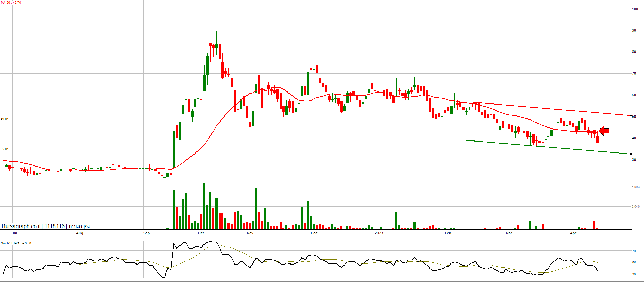644x282 pixels.
Task: Click the 2023 label on the time axis
Action: coord(379,233)
